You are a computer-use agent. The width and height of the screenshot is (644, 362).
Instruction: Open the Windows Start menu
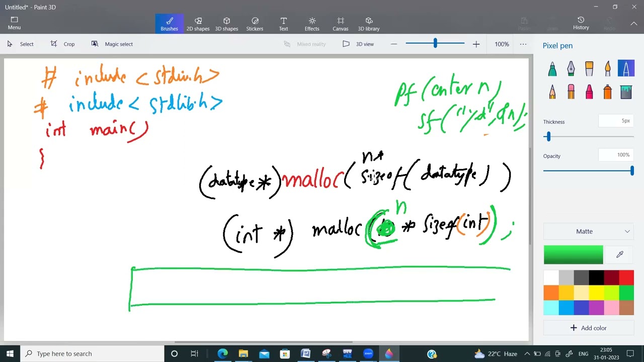click(x=10, y=353)
